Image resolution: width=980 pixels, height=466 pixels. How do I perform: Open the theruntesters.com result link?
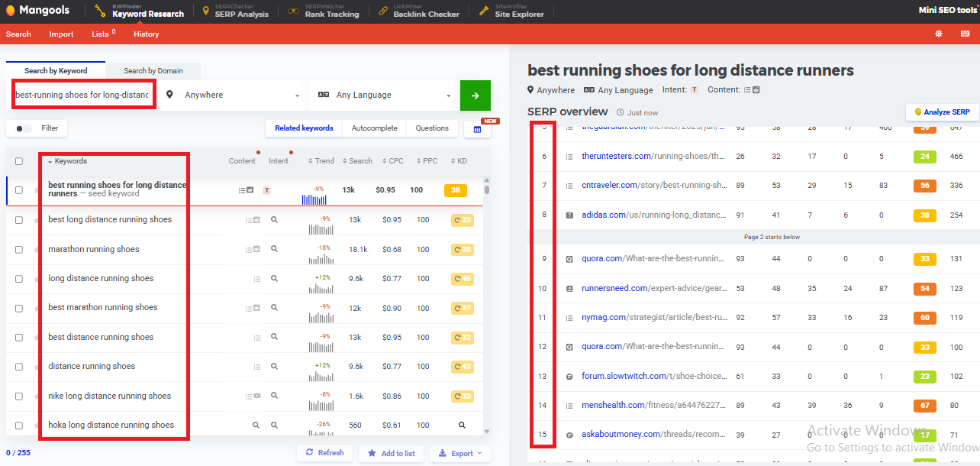click(653, 157)
